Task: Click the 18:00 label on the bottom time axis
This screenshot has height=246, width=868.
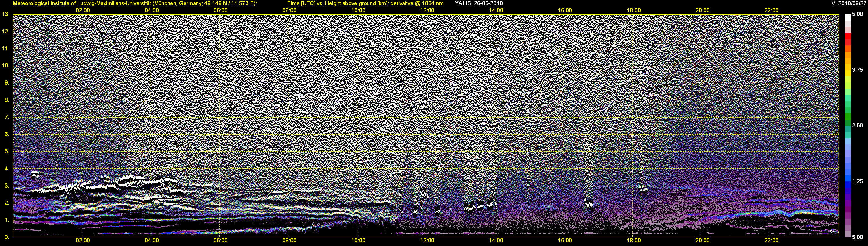Action: 633,240
